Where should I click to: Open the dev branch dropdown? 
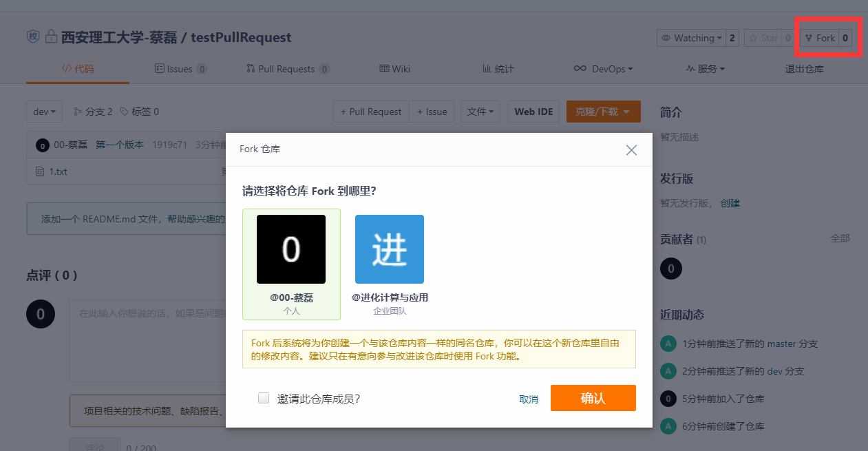click(x=45, y=112)
